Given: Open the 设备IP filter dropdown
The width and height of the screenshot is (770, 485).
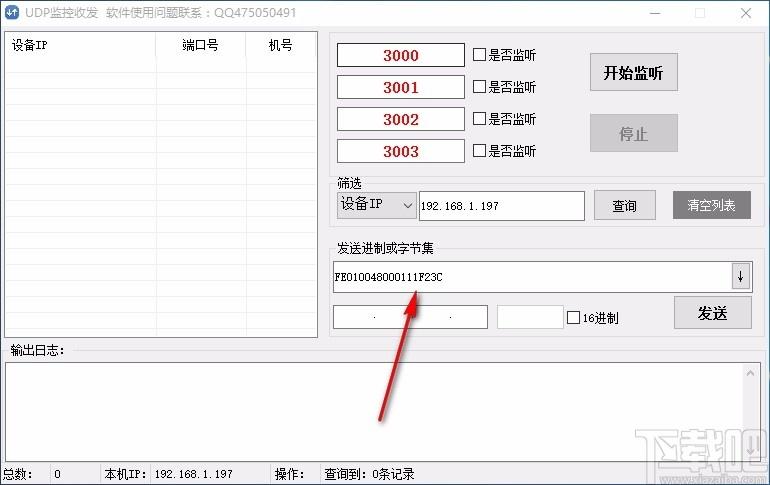Looking at the screenshot, I should pos(377,205).
